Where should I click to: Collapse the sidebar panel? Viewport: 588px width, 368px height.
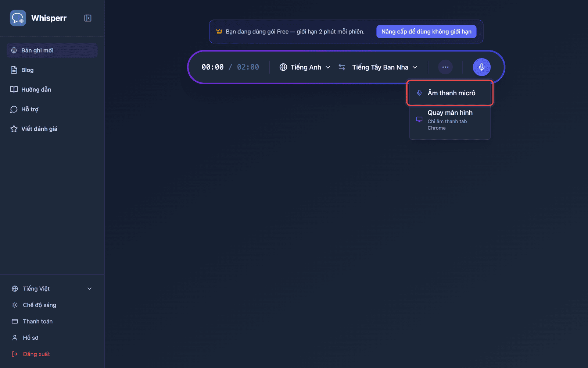[x=88, y=18]
